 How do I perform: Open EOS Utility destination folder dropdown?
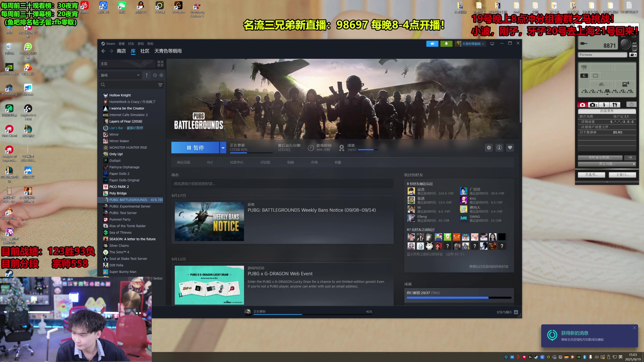click(x=633, y=55)
